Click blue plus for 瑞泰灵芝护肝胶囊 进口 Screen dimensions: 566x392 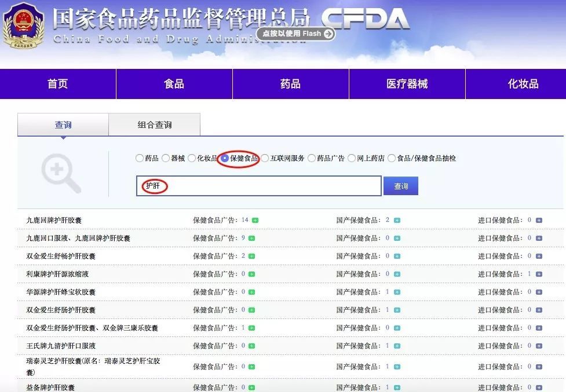pyautogui.click(x=539, y=367)
